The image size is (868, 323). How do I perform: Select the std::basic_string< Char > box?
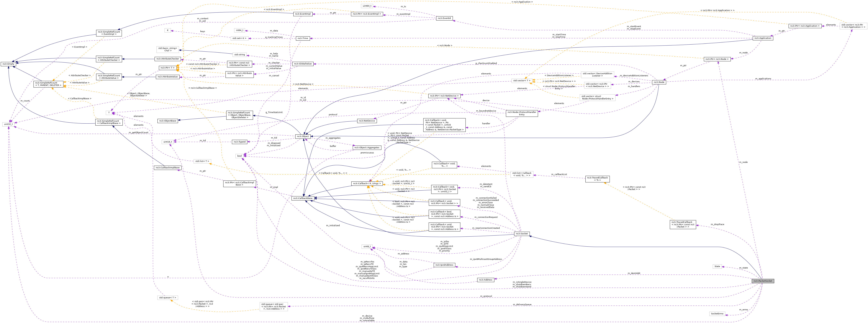pyautogui.click(x=168, y=50)
